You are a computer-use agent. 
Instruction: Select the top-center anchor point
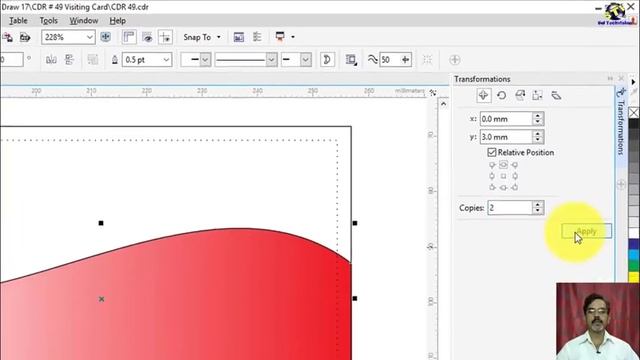tap(503, 164)
